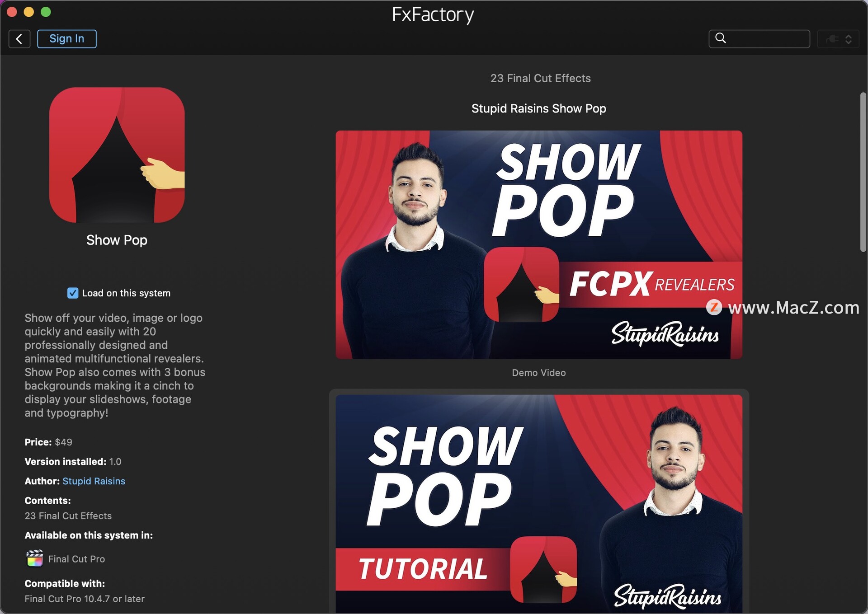Open the plug-in filter dropdown at top right
868x614 pixels.
[x=838, y=39]
